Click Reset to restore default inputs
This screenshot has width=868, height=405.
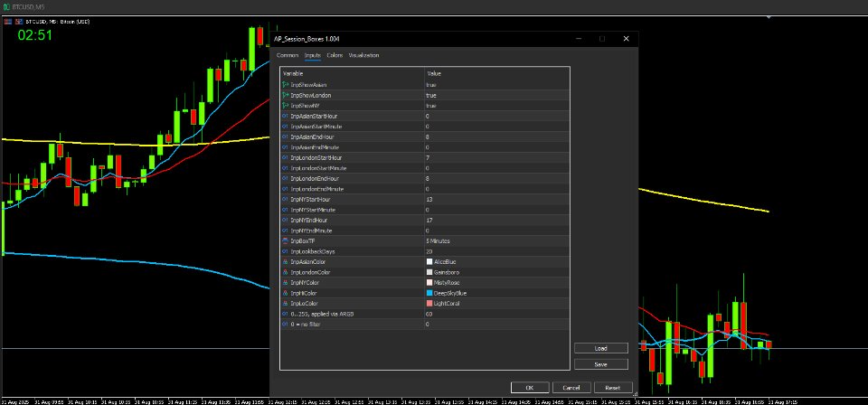[612, 388]
